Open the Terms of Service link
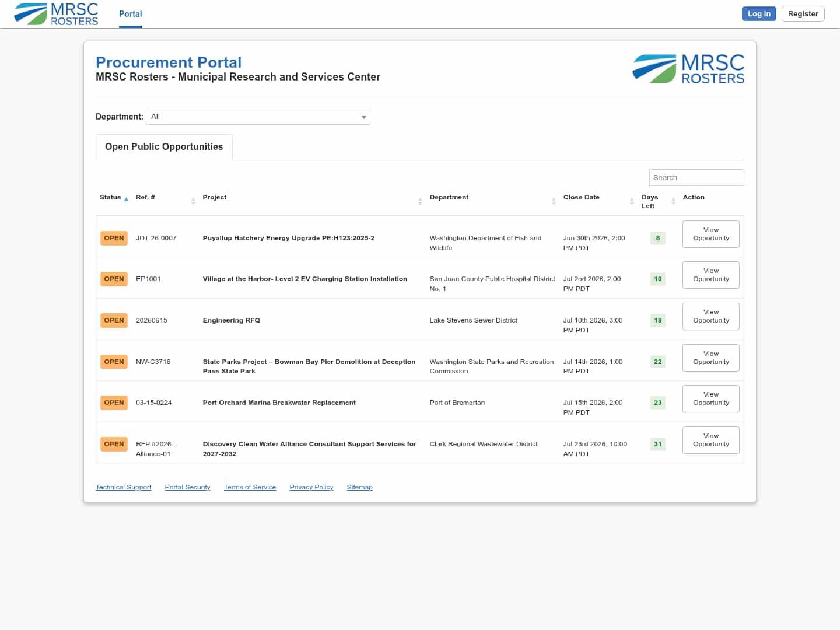The image size is (840, 630). 250,487
